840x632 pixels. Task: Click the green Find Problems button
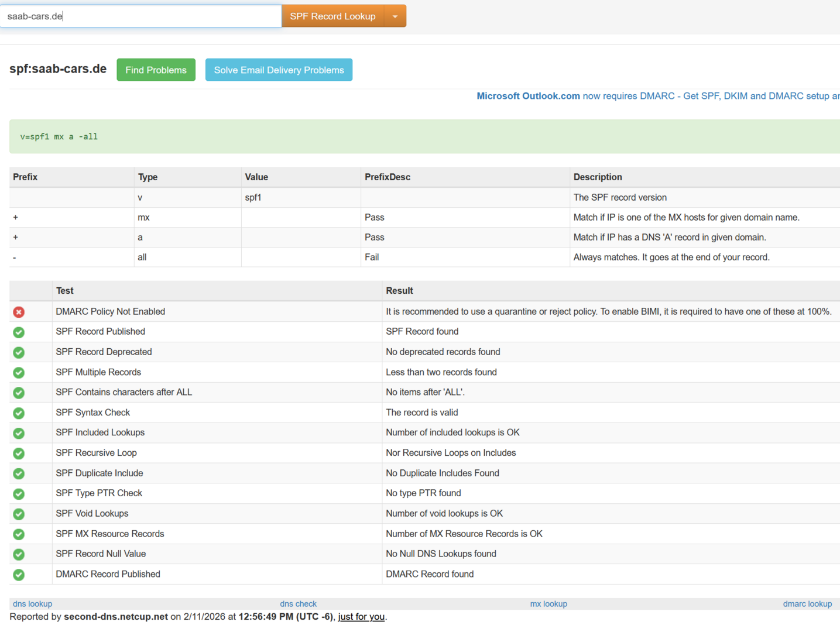tap(156, 70)
